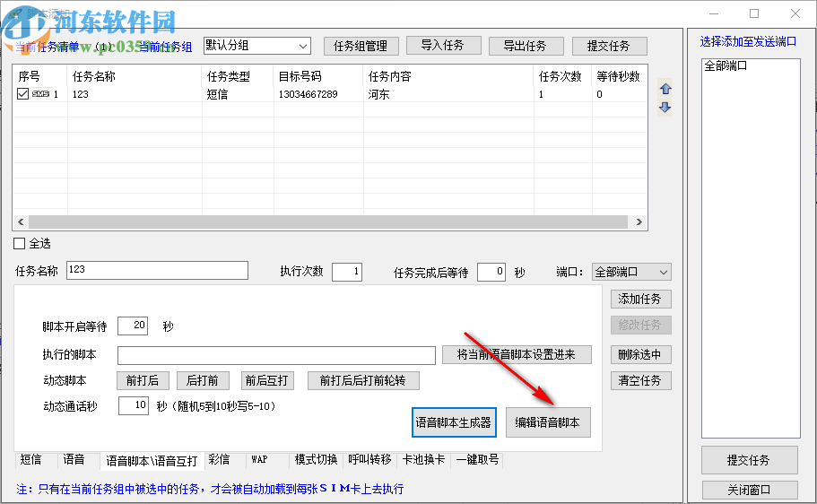Select target number 13034667289 cell

tap(308, 94)
